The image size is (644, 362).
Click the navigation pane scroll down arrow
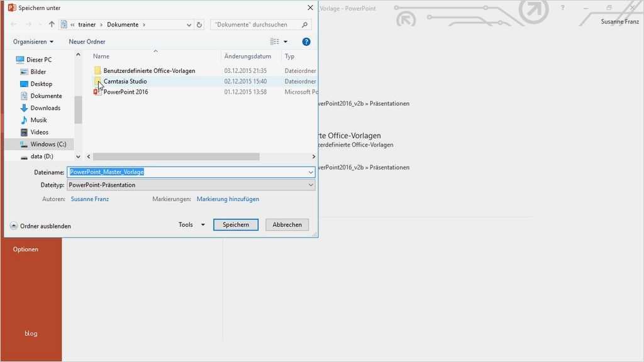(x=78, y=156)
